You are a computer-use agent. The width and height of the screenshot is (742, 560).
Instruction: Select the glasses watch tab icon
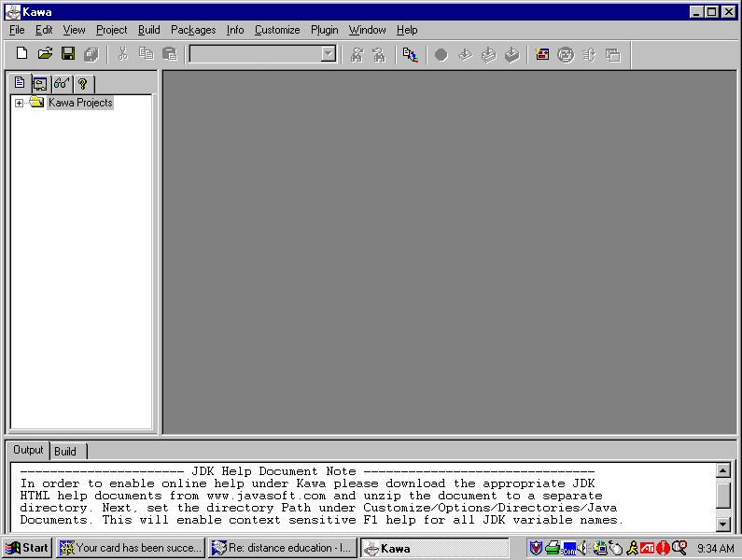pos(62,84)
